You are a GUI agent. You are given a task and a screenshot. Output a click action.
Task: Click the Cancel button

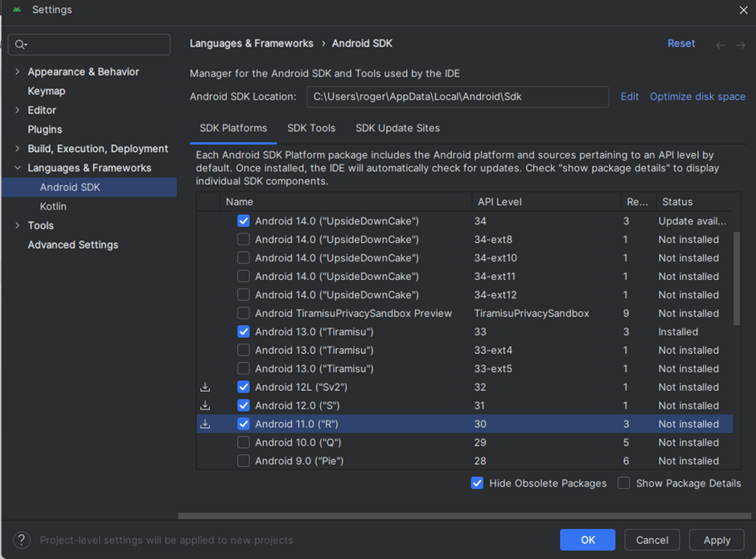652,540
